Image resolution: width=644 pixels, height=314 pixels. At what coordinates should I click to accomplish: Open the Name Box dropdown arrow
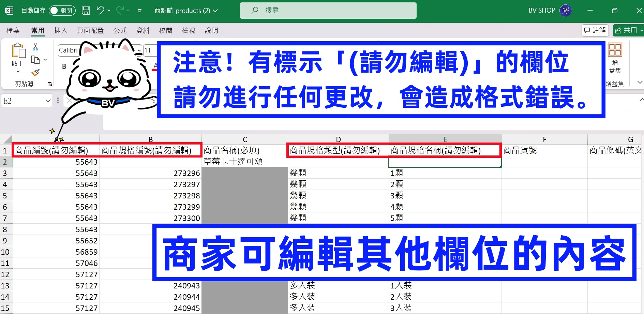tap(48, 101)
